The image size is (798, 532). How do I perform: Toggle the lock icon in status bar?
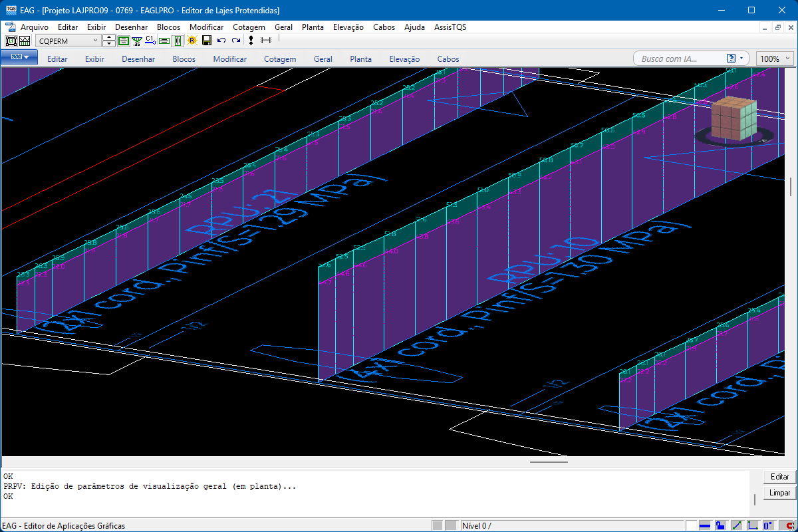(x=720, y=525)
